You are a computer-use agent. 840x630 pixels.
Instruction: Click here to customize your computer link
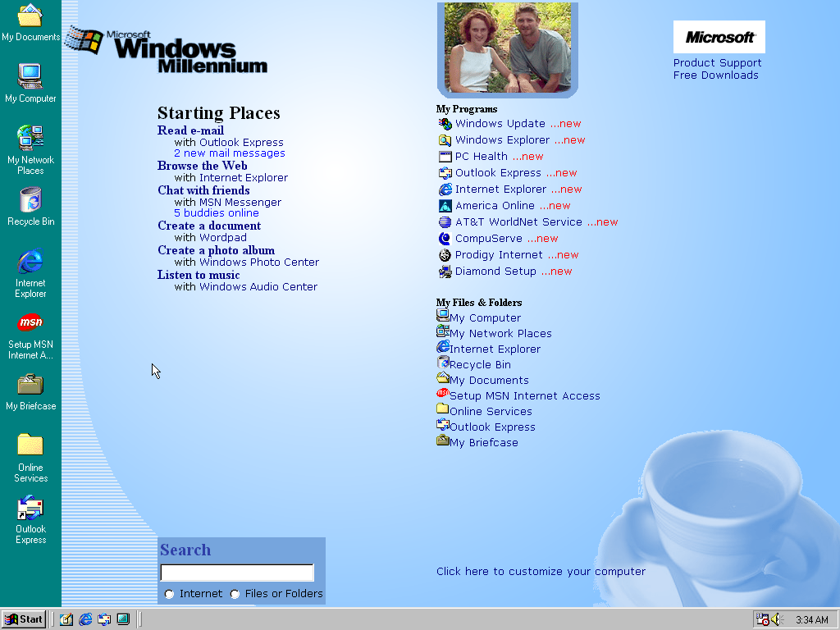point(541,572)
